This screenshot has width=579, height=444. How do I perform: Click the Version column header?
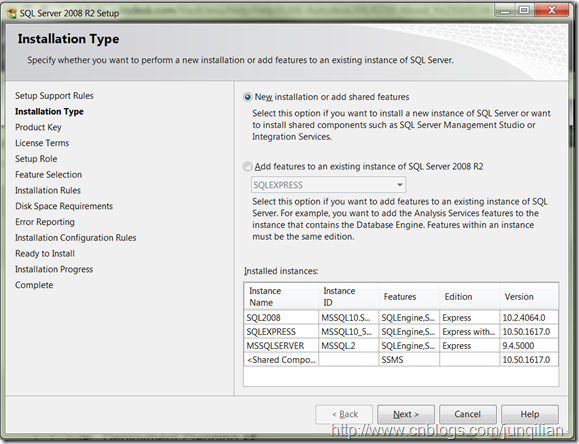pyautogui.click(x=529, y=297)
